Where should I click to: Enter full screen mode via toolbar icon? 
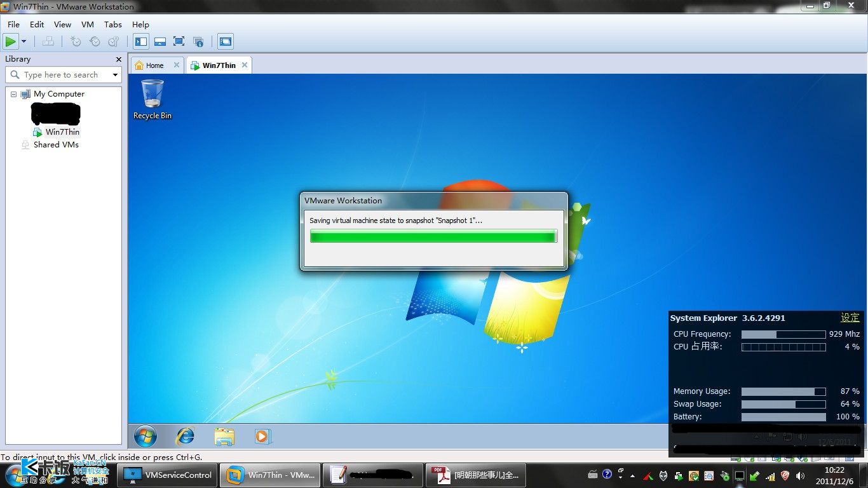[x=179, y=41]
